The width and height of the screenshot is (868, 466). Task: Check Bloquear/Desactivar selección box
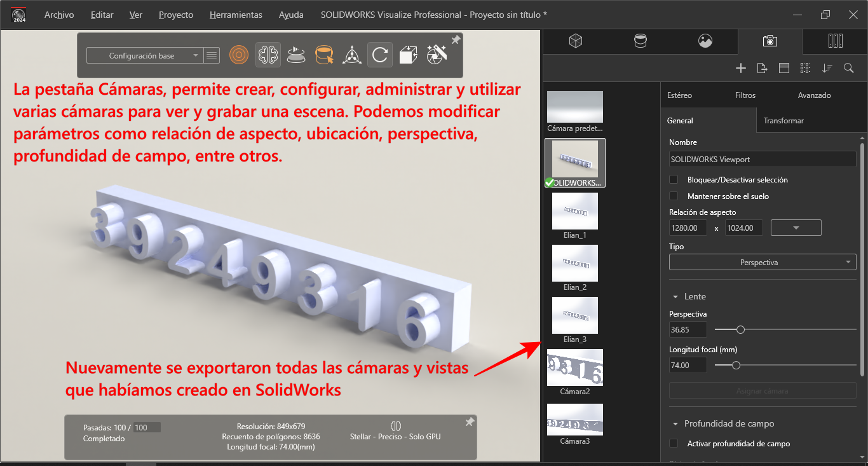(674, 180)
